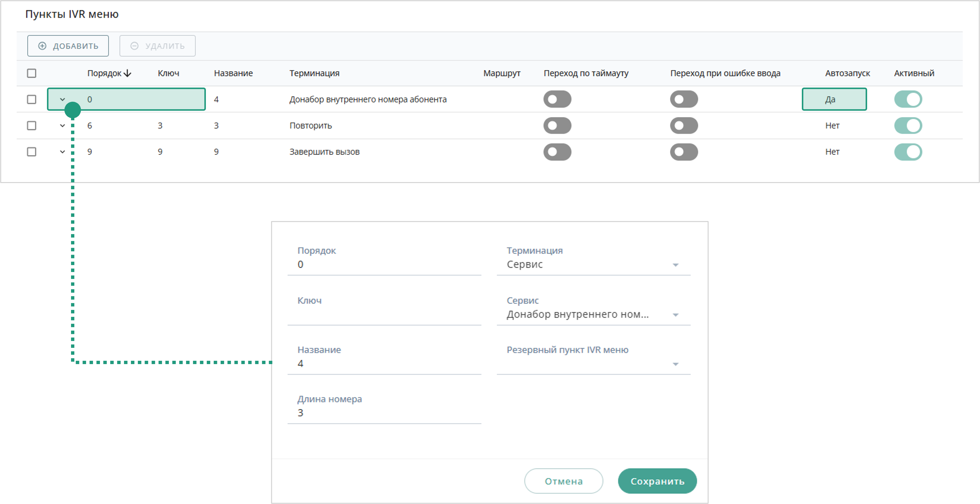Expand the row with order 0

(x=62, y=99)
